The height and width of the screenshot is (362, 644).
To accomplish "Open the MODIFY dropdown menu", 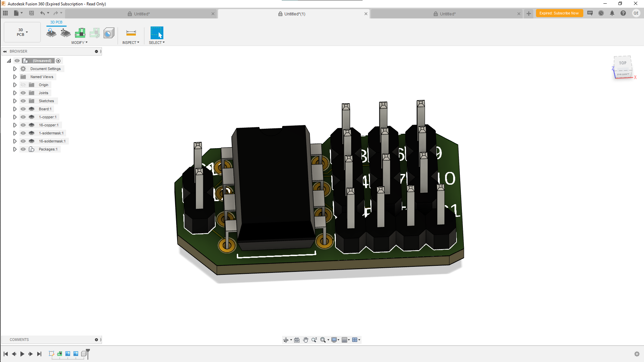I will point(79,43).
